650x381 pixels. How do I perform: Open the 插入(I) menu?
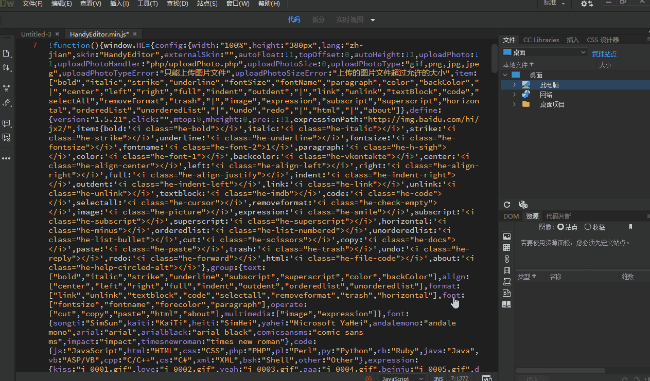point(119,4)
